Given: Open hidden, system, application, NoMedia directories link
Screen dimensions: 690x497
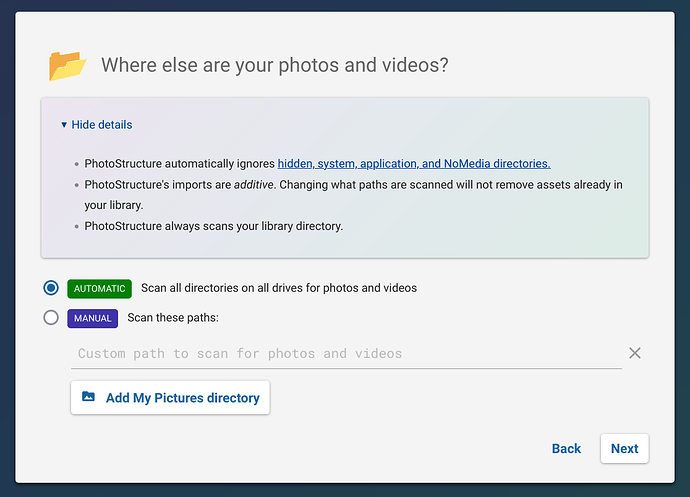Looking at the screenshot, I should pyautogui.click(x=414, y=164).
